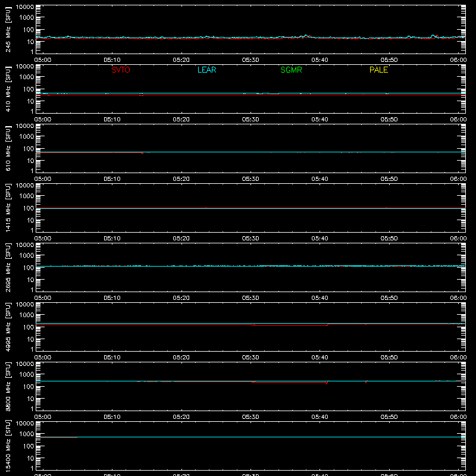Select the "4995 MHz [SFU]" axis title

tap(8, 327)
